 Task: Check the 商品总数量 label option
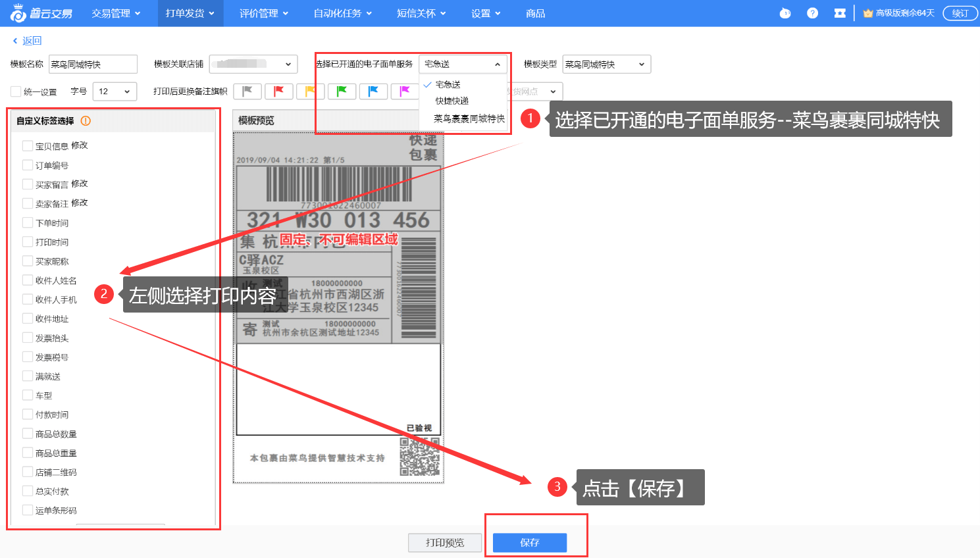tap(28, 433)
